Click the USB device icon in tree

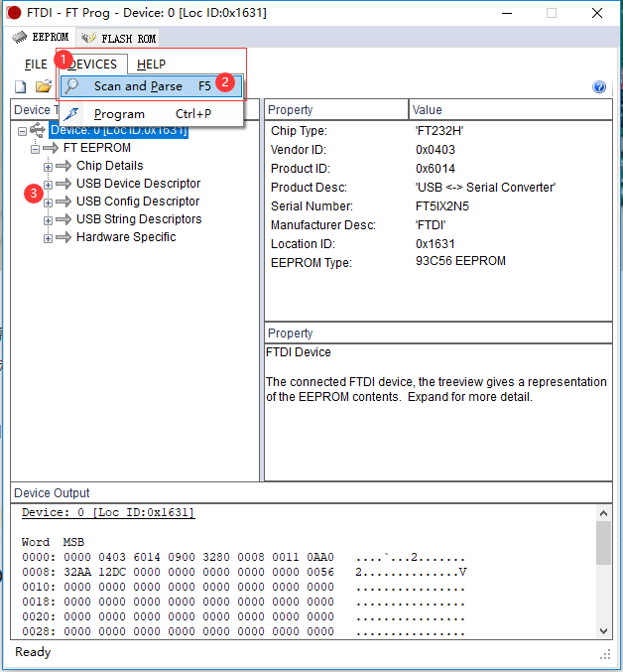tap(38, 130)
